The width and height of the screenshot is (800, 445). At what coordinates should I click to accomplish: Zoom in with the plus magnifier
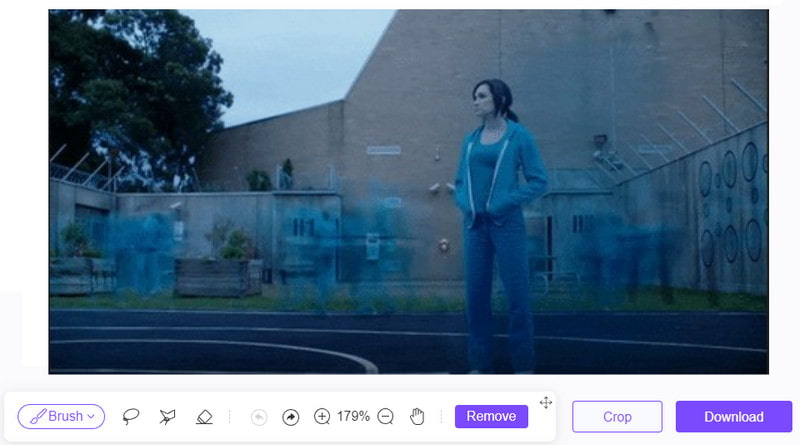(x=322, y=416)
